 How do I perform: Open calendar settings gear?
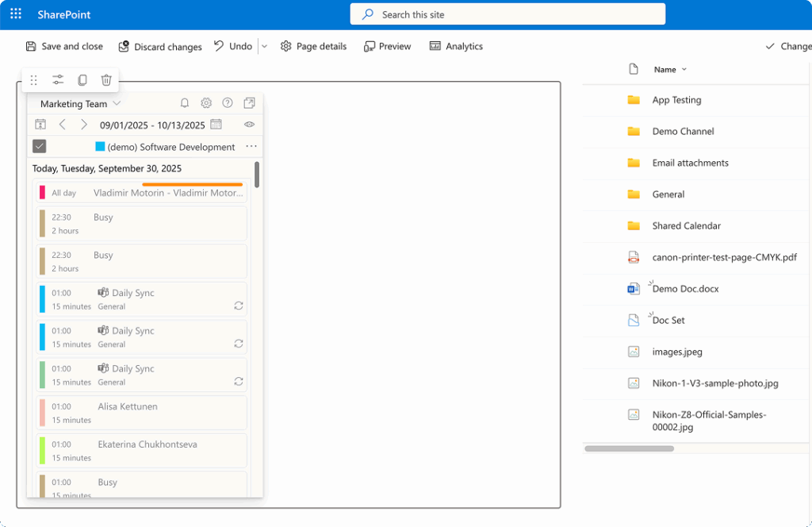[206, 103]
